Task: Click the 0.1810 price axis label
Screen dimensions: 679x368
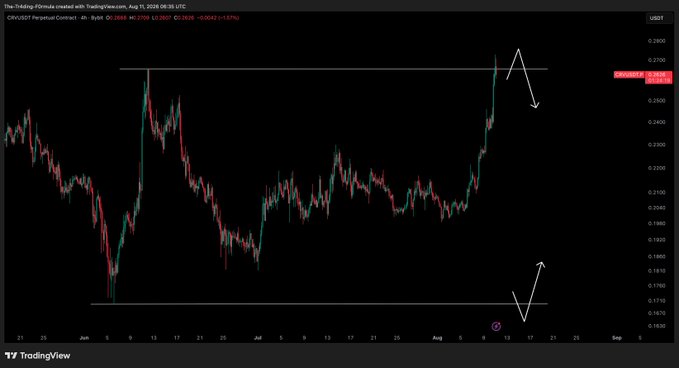Action: coord(656,271)
